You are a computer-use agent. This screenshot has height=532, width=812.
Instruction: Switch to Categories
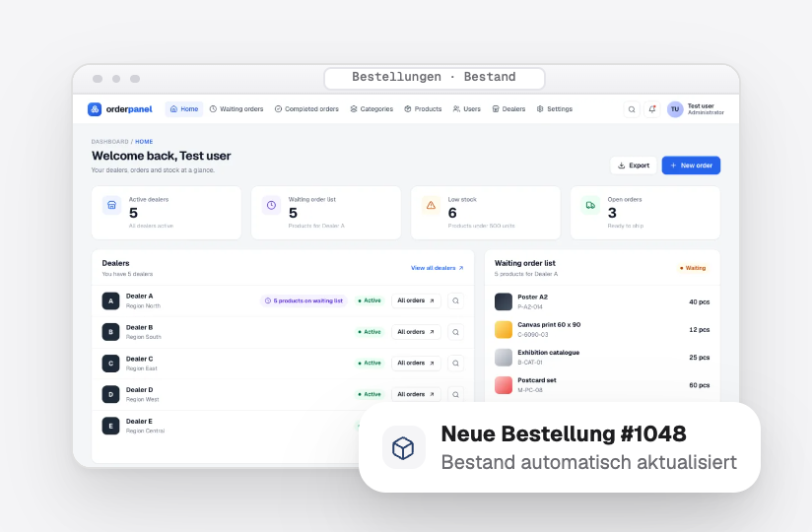pos(372,109)
